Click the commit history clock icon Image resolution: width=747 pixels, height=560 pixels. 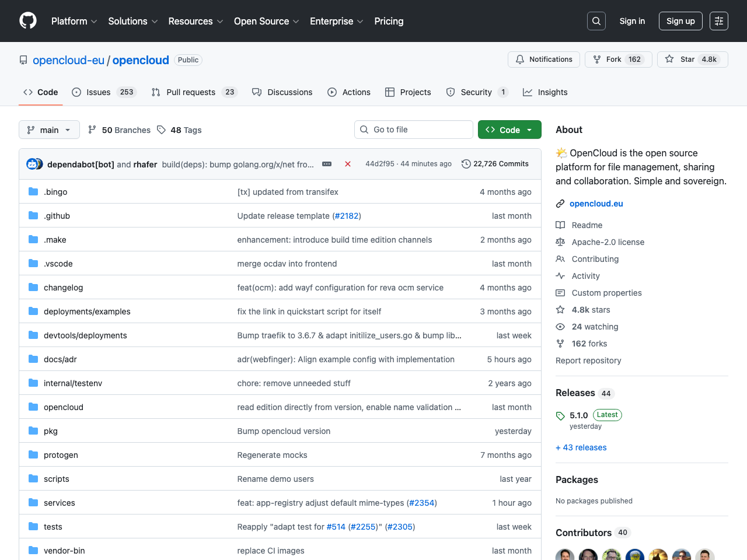(x=465, y=164)
